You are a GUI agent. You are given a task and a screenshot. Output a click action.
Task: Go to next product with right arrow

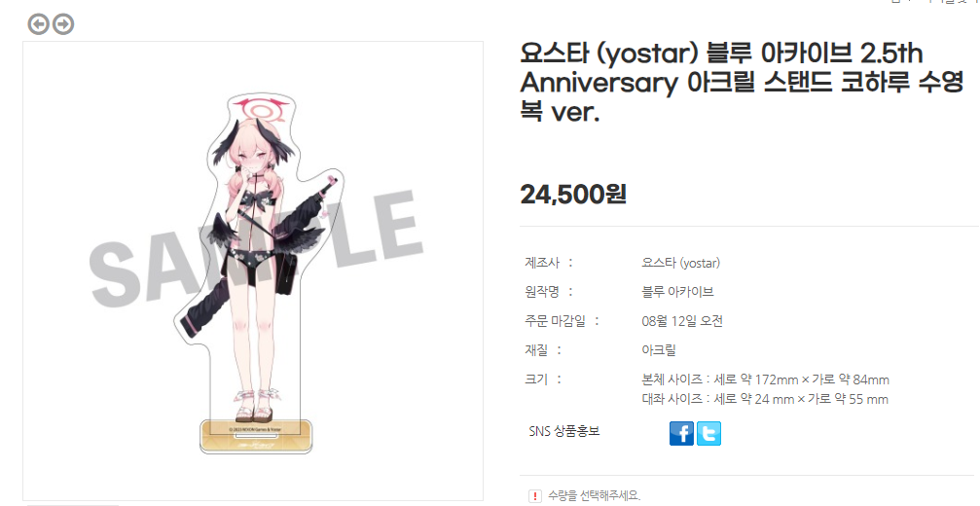63,24
